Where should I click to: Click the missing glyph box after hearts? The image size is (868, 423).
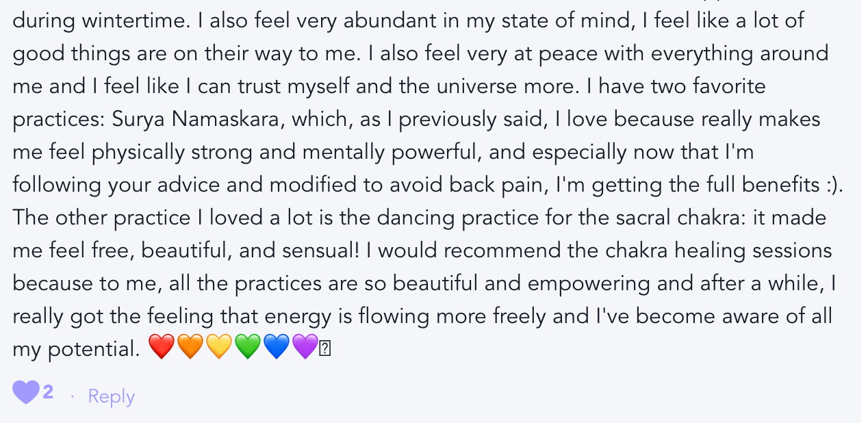click(x=325, y=349)
